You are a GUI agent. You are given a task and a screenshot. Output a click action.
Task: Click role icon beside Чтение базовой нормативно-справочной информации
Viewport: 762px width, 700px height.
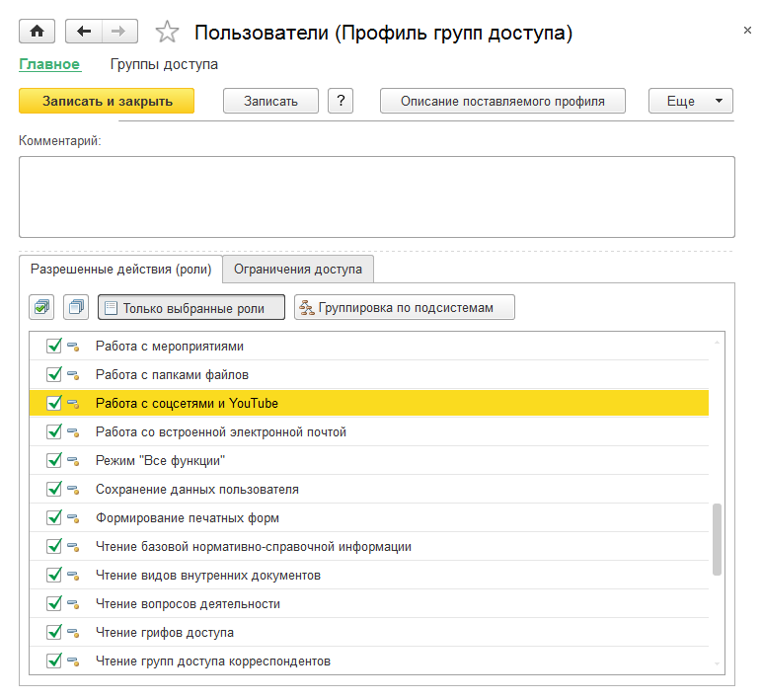click(73, 547)
